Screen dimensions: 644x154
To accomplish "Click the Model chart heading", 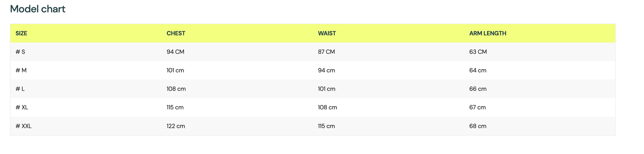I will pos(38,9).
